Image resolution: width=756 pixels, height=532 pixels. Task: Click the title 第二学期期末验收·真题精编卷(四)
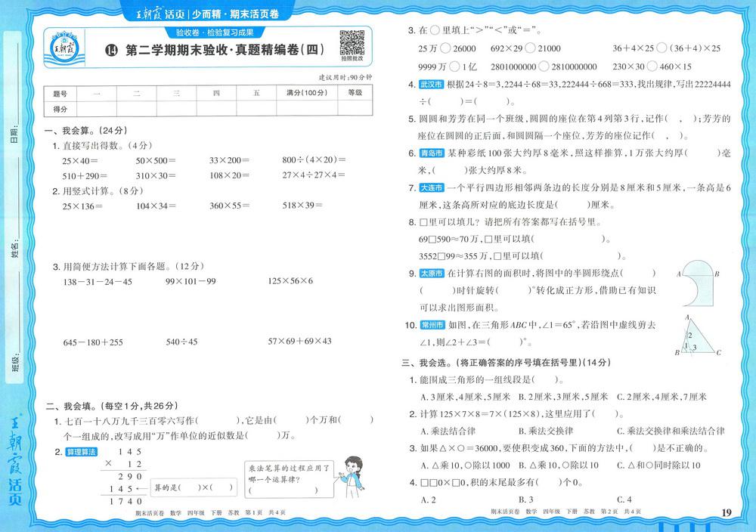tap(225, 50)
